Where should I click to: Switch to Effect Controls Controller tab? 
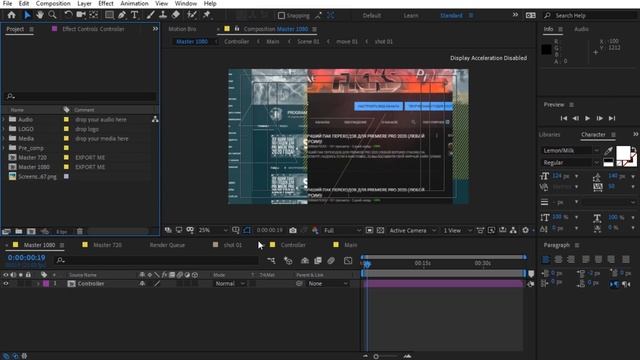(x=93, y=29)
